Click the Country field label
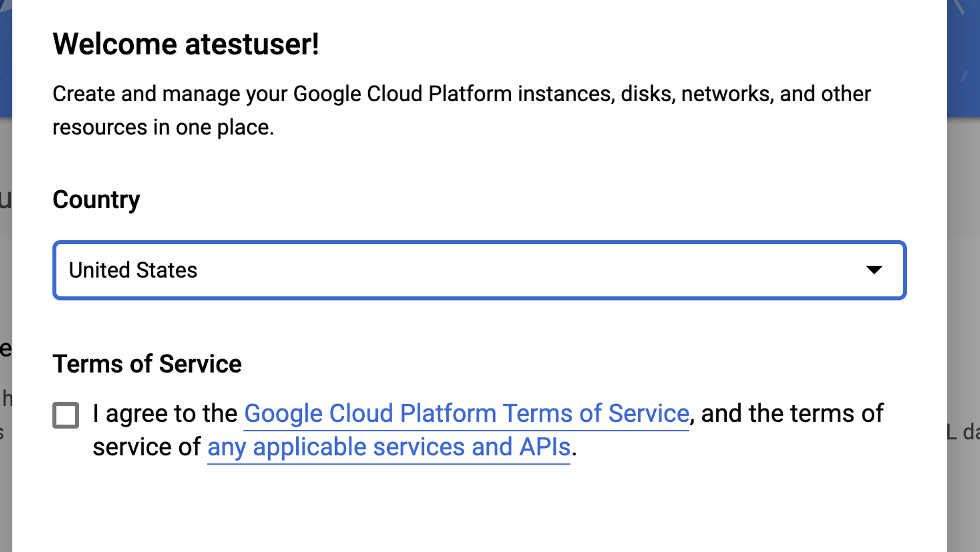 coord(96,199)
